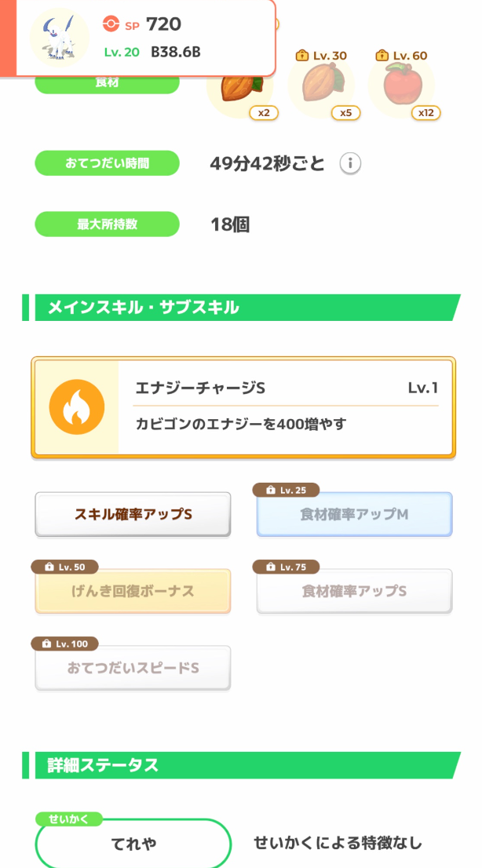Tap the lock icon on Lv. 30 ingredient
482x868 pixels.
click(301, 56)
